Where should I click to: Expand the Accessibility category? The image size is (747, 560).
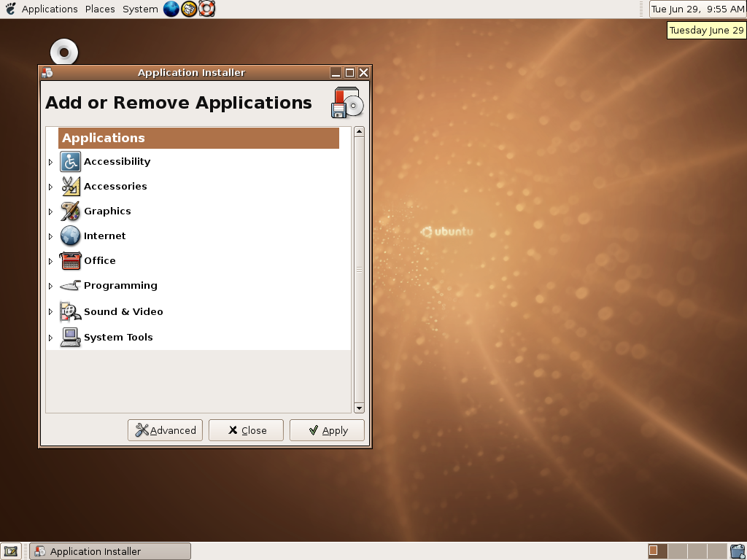(50, 161)
